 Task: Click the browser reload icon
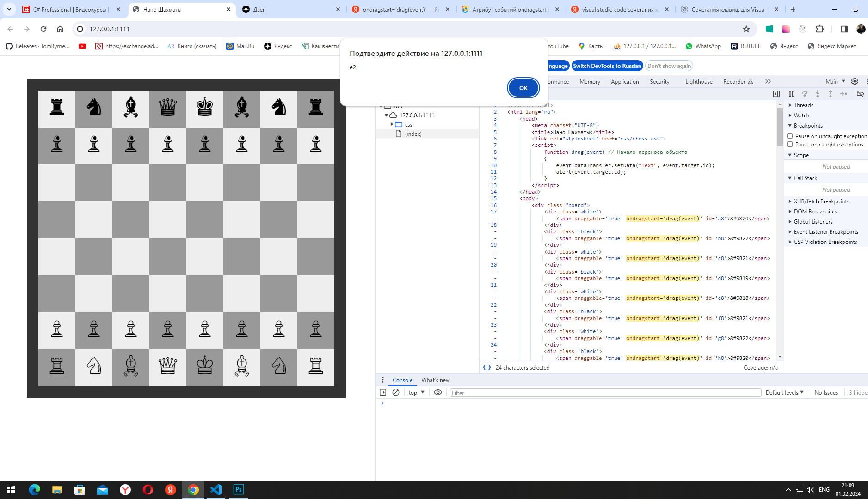point(43,29)
